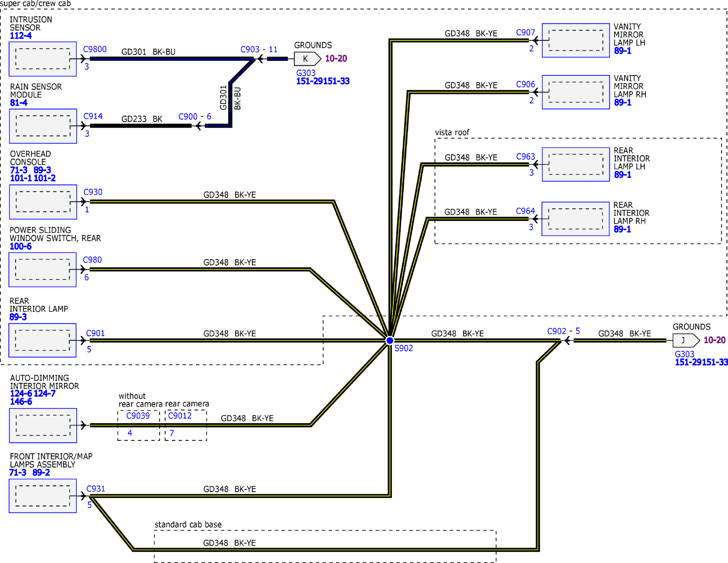Click the C901 connector label
This screenshot has height=563, width=728.
[95, 333]
